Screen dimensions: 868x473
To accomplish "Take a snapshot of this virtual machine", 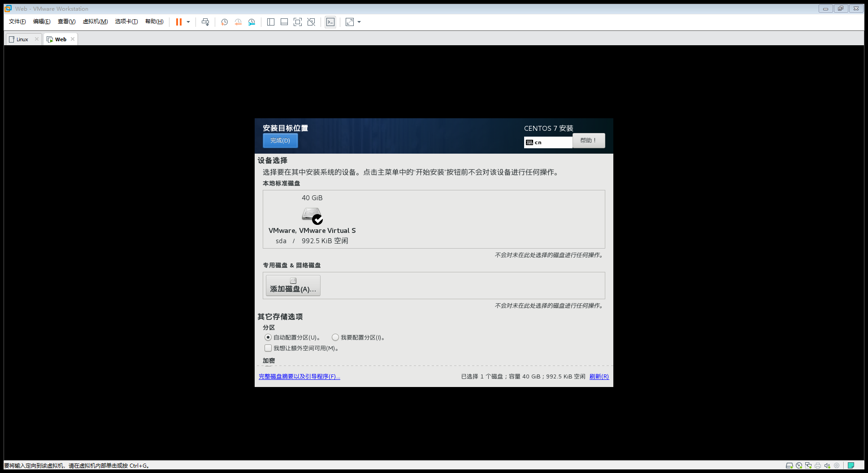I will click(x=225, y=22).
